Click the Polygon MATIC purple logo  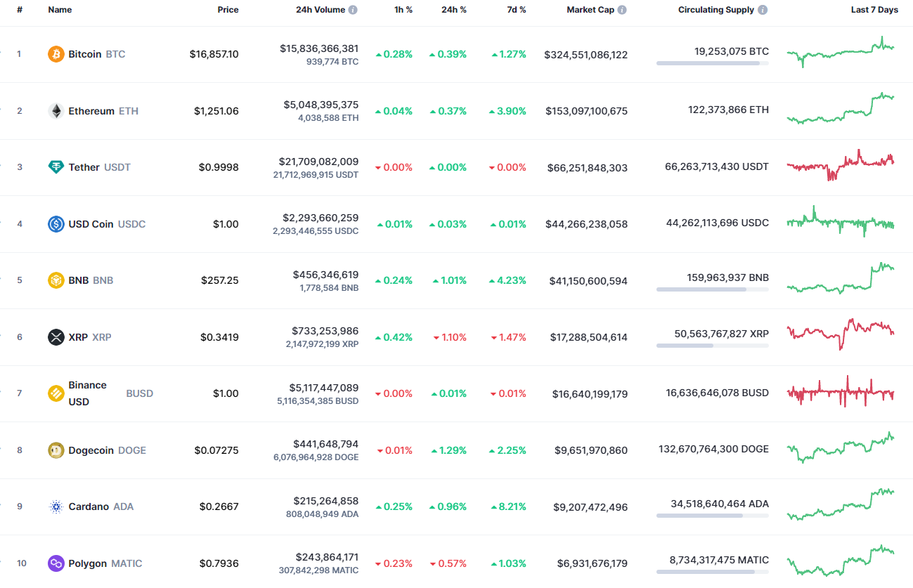[x=56, y=563]
